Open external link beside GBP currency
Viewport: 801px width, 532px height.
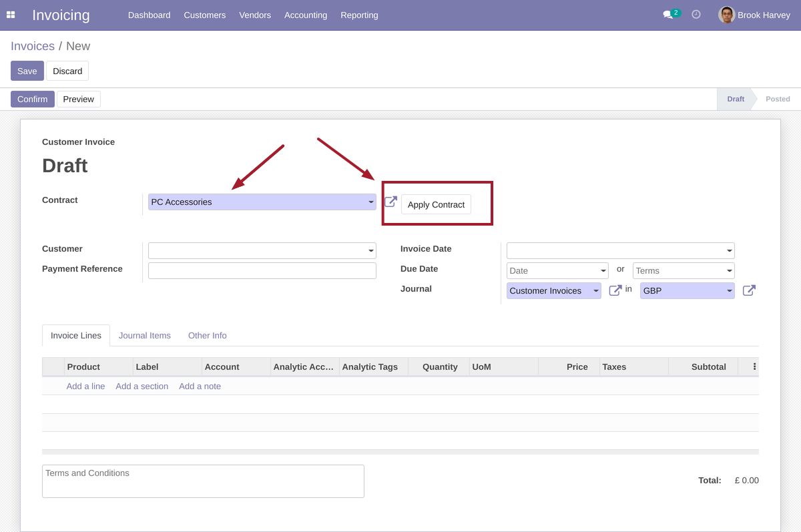[x=749, y=290]
